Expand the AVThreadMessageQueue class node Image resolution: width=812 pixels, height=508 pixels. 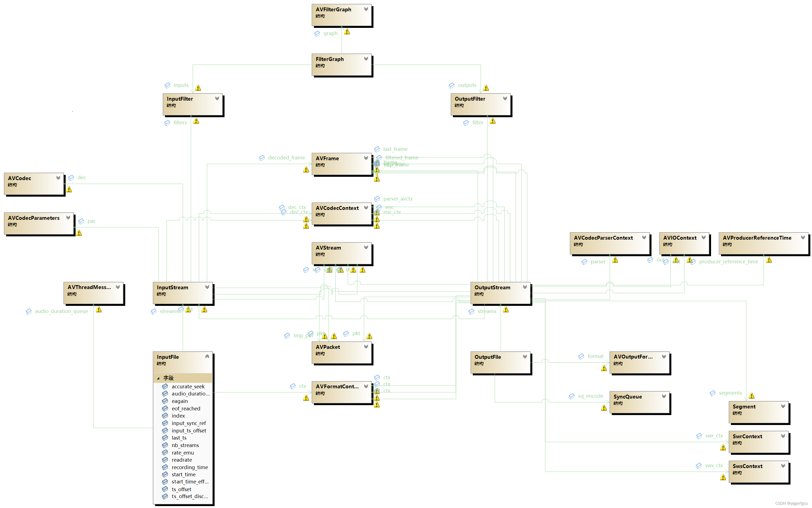coord(117,287)
